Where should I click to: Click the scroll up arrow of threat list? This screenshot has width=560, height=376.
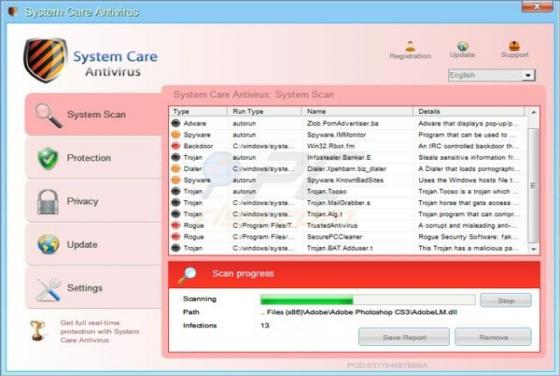click(533, 112)
